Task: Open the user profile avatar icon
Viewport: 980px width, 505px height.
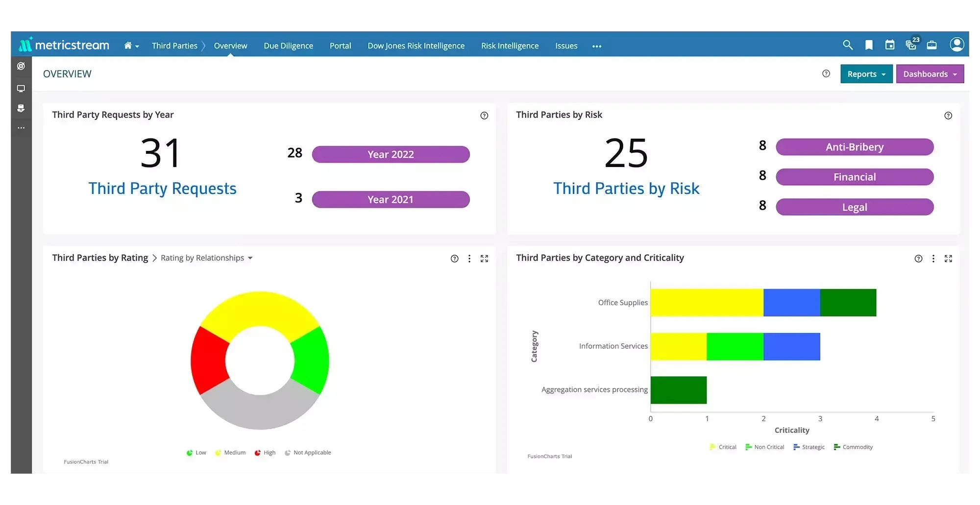Action: [x=956, y=45]
